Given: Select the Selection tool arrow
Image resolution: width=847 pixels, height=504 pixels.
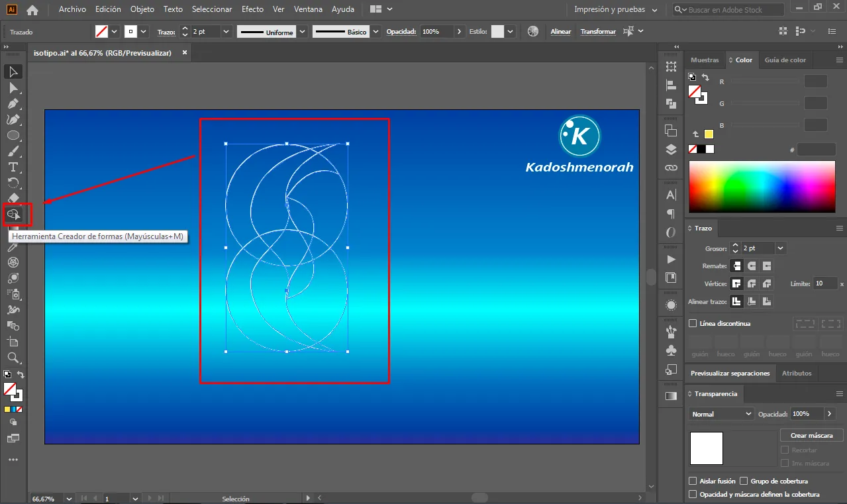Looking at the screenshot, I should [13, 72].
